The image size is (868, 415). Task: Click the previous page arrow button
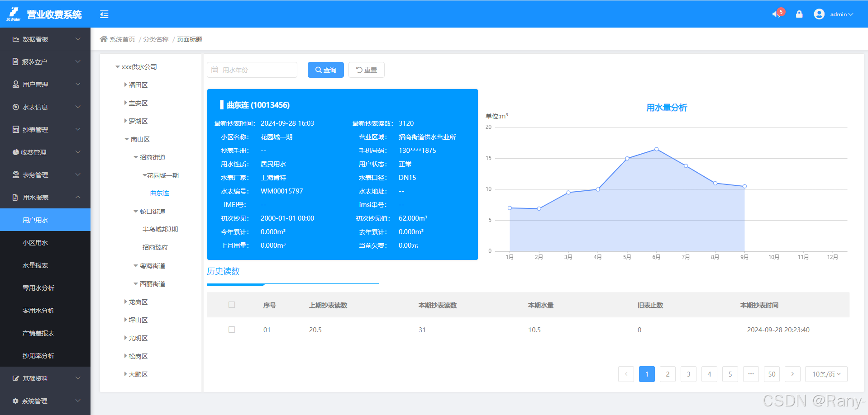pyautogui.click(x=626, y=374)
